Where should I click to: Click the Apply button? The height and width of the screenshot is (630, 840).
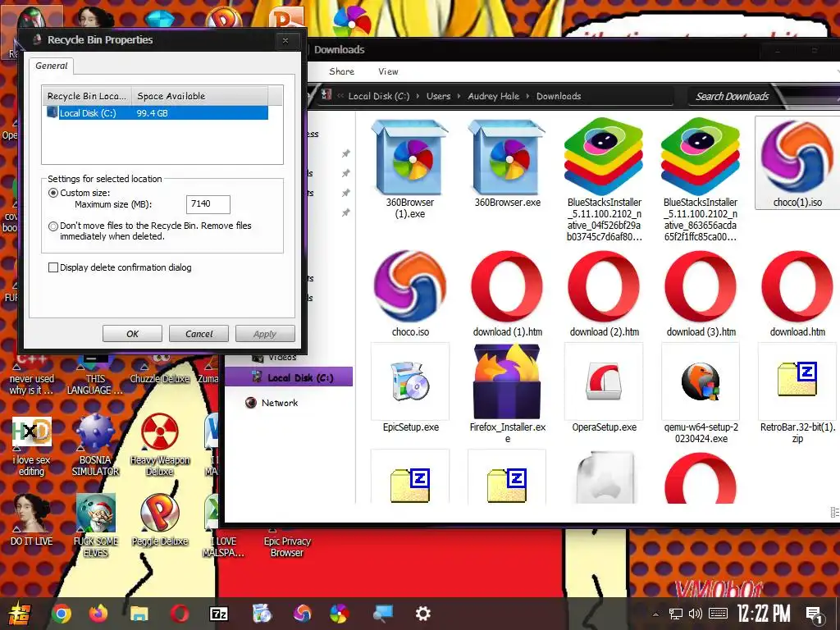click(265, 334)
